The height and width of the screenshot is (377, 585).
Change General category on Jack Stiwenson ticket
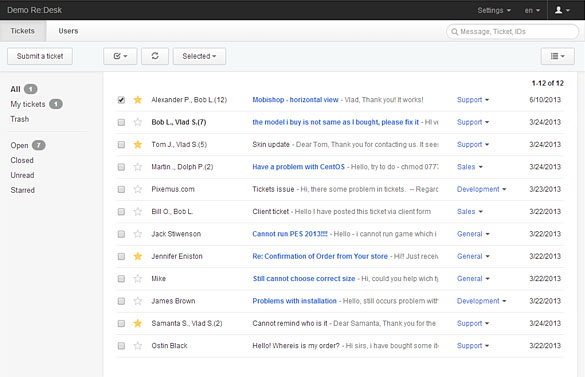point(473,234)
